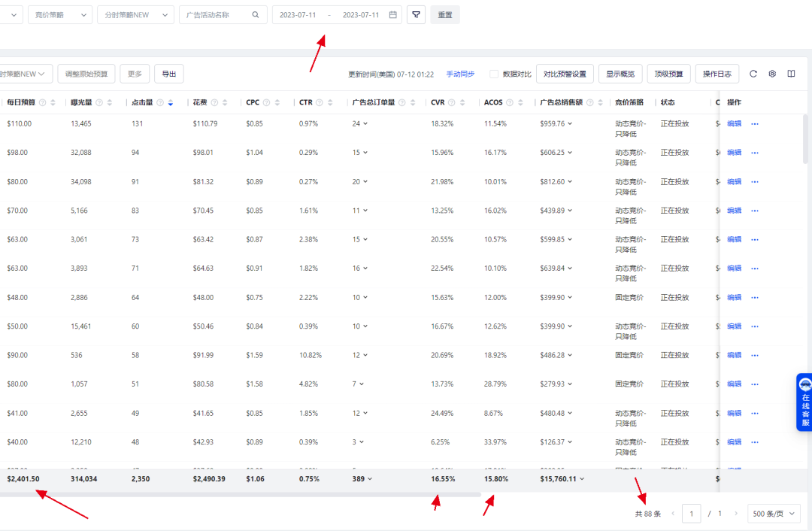Click the start date 2023-07-11 field

point(298,15)
